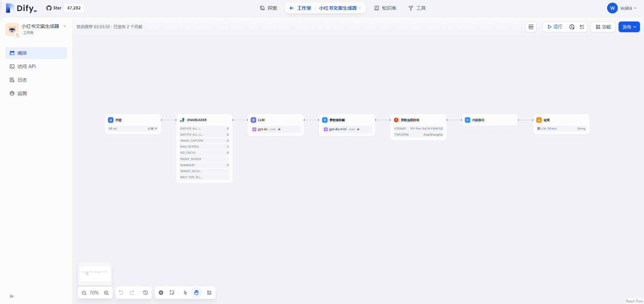
Task: Click the zoom out magnifier icon
Action: (84, 293)
